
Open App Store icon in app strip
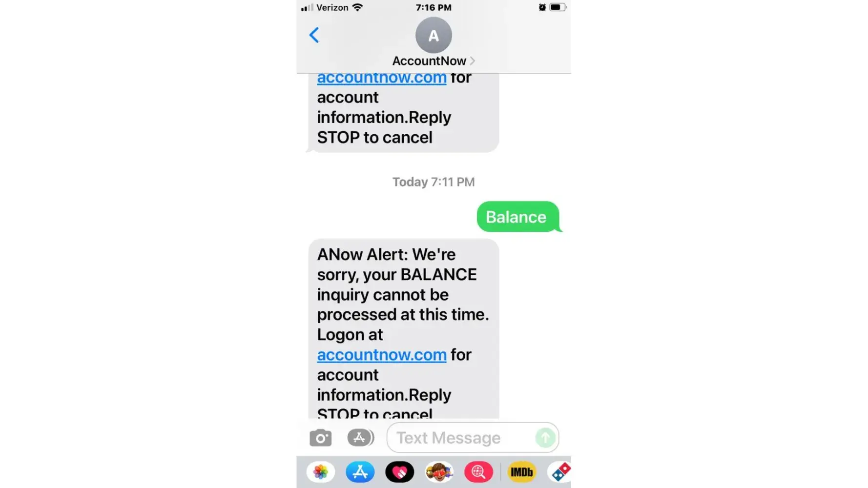(x=360, y=472)
